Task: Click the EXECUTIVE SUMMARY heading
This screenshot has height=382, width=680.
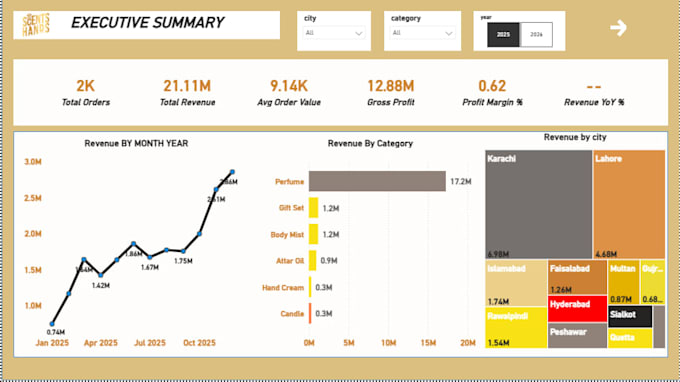Action: tap(147, 23)
